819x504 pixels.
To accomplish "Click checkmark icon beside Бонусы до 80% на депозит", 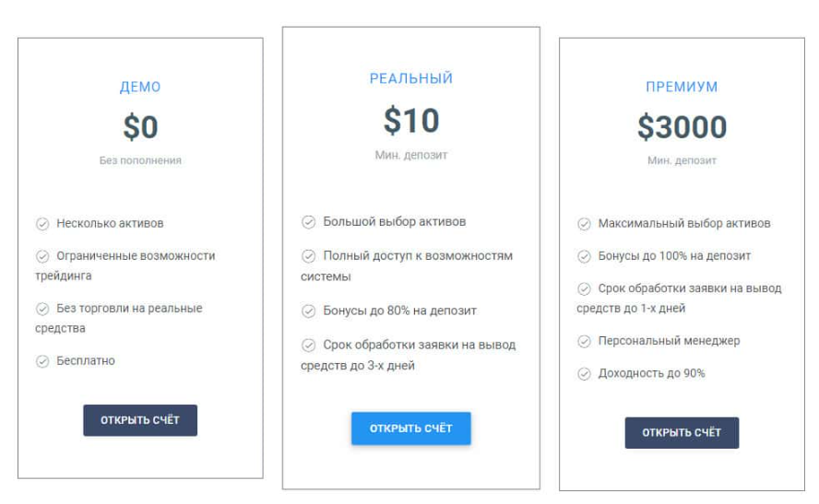I will 308,311.
